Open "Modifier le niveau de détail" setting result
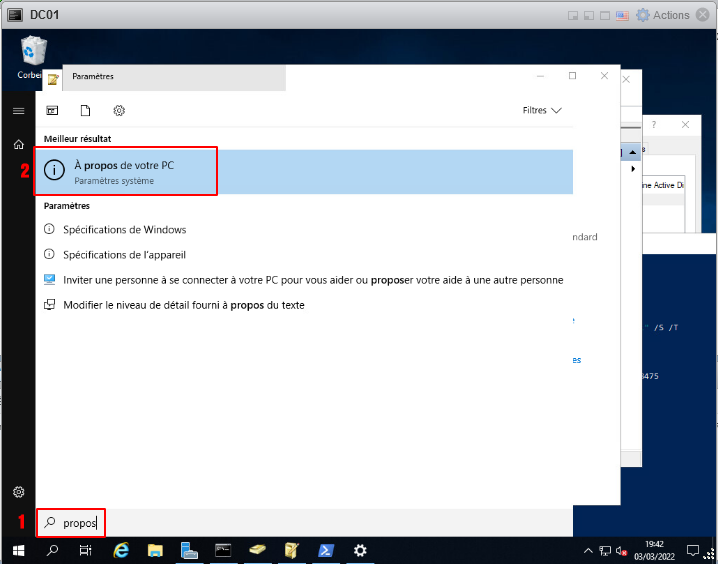Image resolution: width=718 pixels, height=564 pixels. [x=183, y=305]
